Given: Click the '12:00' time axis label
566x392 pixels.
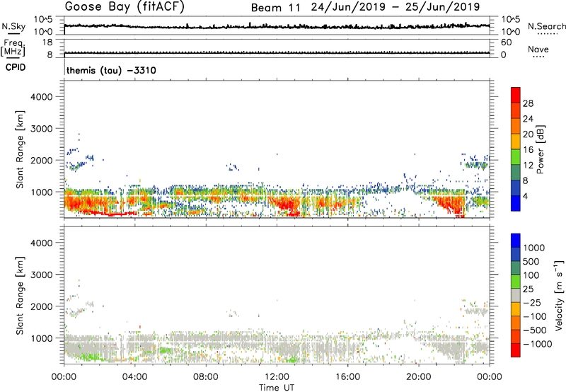Looking at the screenshot, I should [277, 377].
